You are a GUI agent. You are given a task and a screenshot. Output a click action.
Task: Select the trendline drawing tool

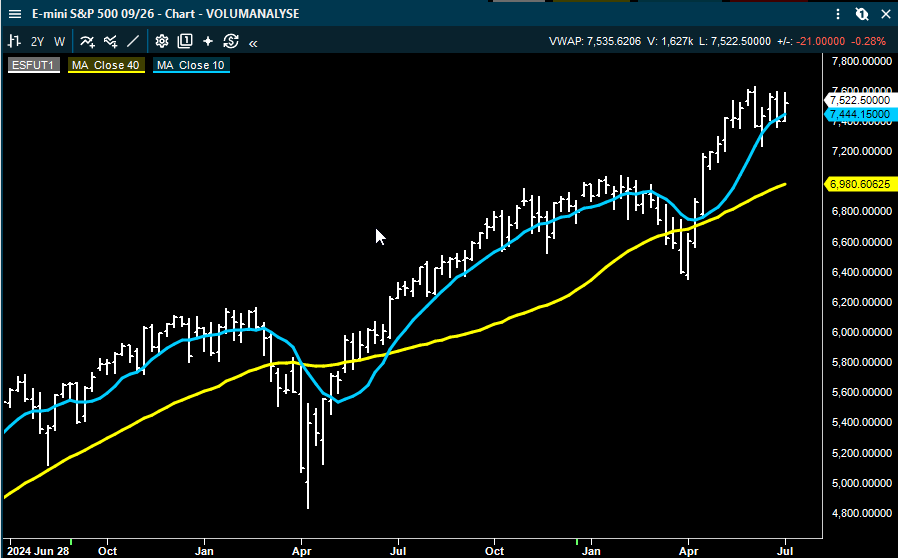(x=133, y=41)
